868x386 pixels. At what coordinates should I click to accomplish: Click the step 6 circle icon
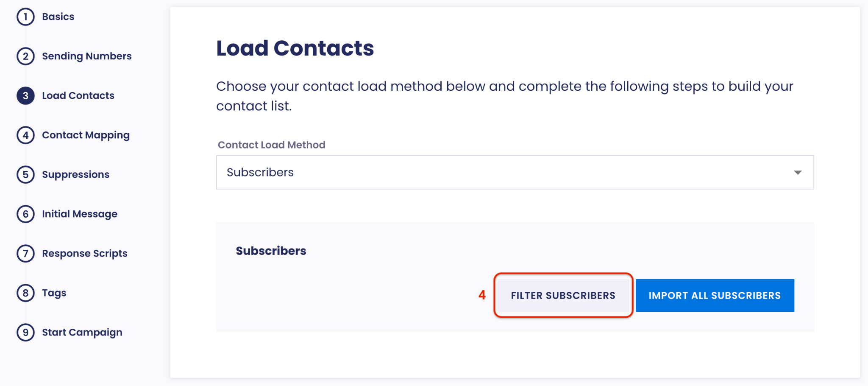(25, 214)
